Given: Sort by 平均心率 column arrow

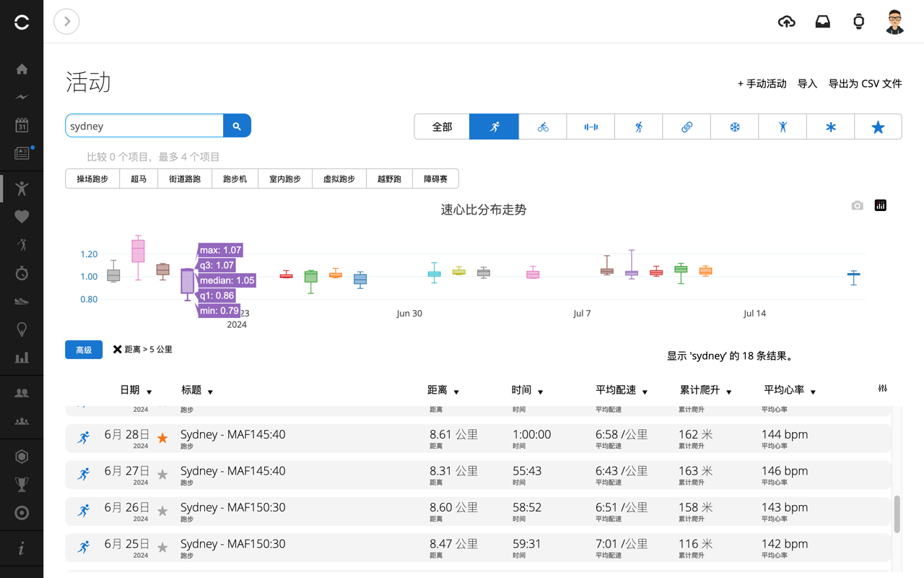Looking at the screenshot, I should (813, 392).
